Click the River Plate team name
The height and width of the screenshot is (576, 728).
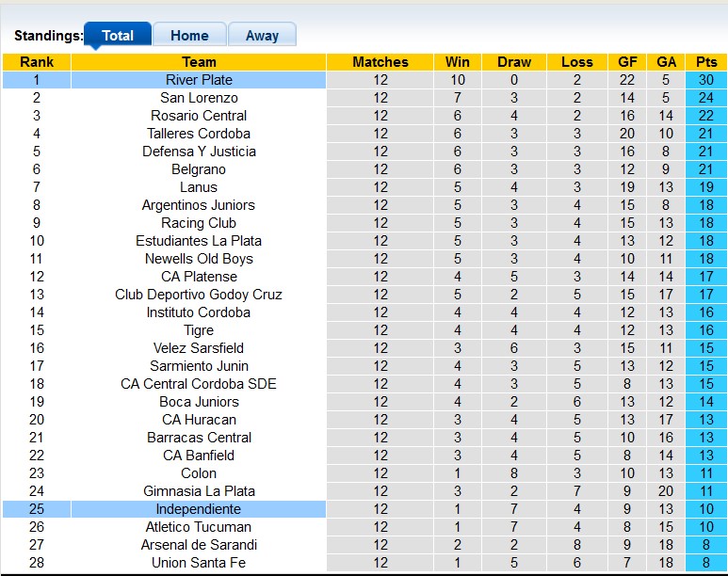[199, 80]
